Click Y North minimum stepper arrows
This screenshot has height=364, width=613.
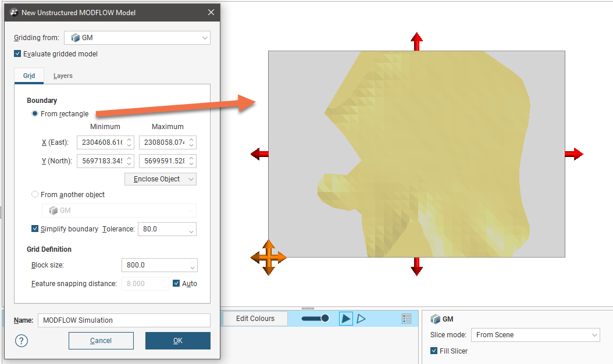click(x=129, y=160)
